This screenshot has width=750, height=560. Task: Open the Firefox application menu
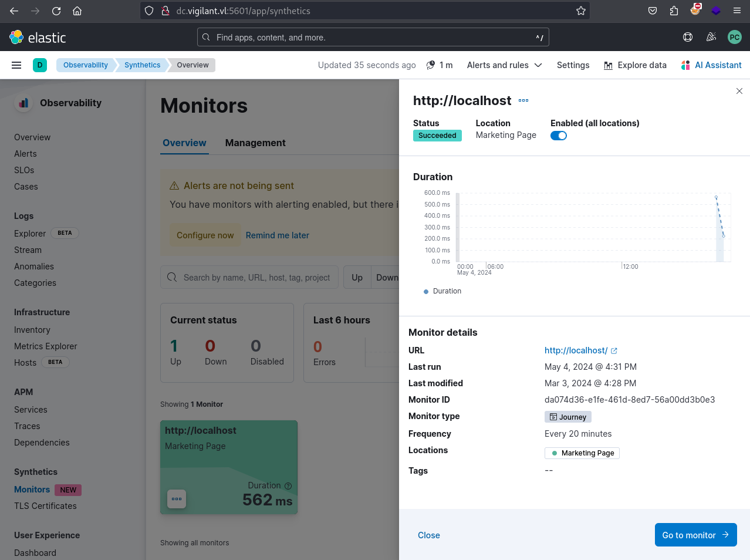737,11
